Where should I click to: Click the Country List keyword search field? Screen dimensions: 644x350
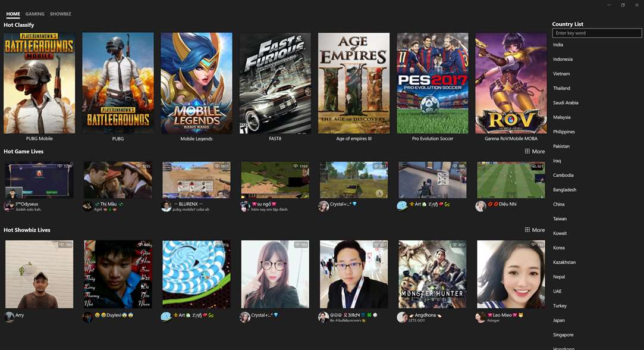click(597, 33)
